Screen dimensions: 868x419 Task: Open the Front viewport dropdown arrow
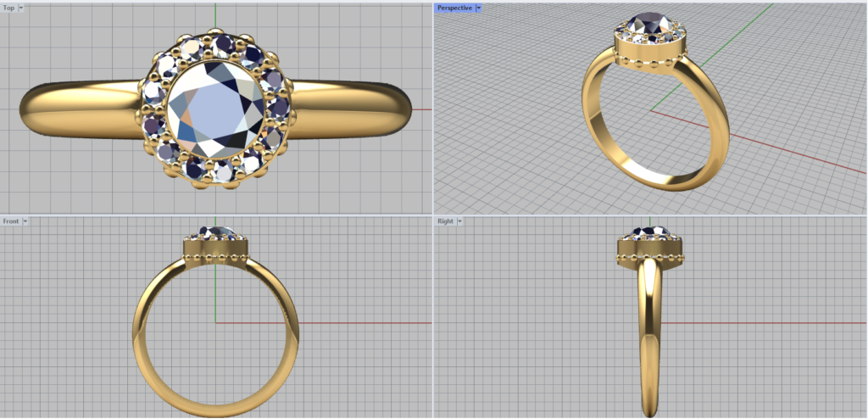click(x=25, y=221)
